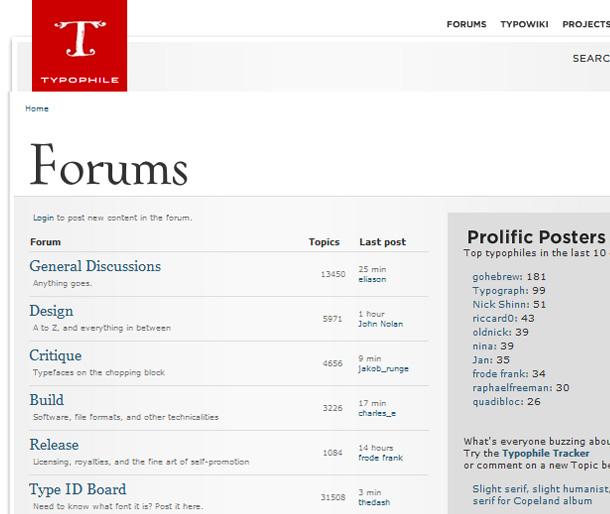Click 'Typefaces on the chopping block' description
The height and width of the screenshot is (514, 610).
[x=99, y=373]
